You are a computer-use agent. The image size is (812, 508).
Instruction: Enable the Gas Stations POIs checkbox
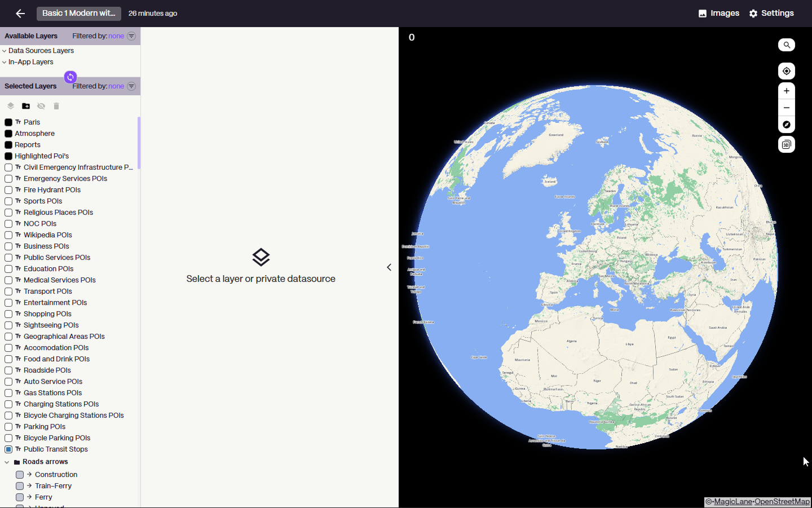(8, 393)
